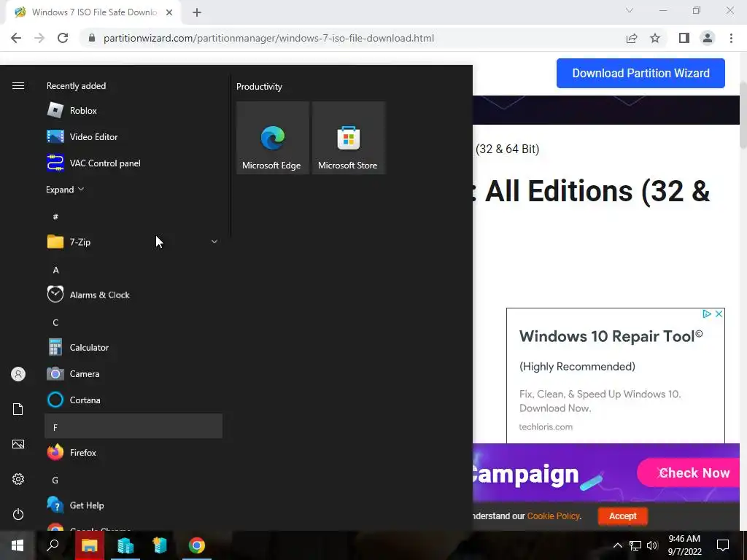Click the address bar URL
Viewport: 747px width, 560px height.
pos(268,38)
